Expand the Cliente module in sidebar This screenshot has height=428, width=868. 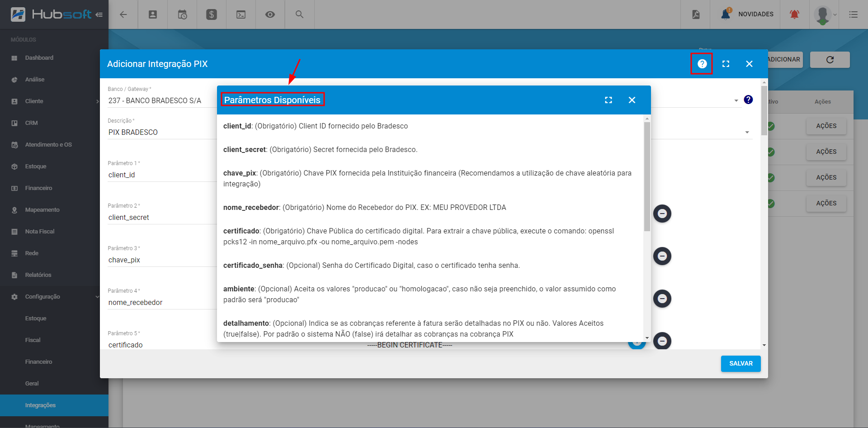pyautogui.click(x=54, y=101)
